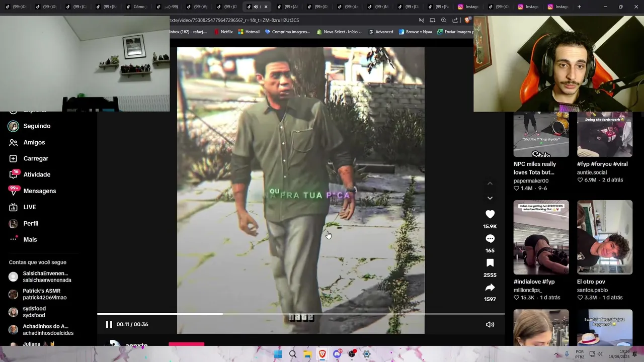Go to previous video with up chevron
This screenshot has height=362, width=644.
coord(490,184)
